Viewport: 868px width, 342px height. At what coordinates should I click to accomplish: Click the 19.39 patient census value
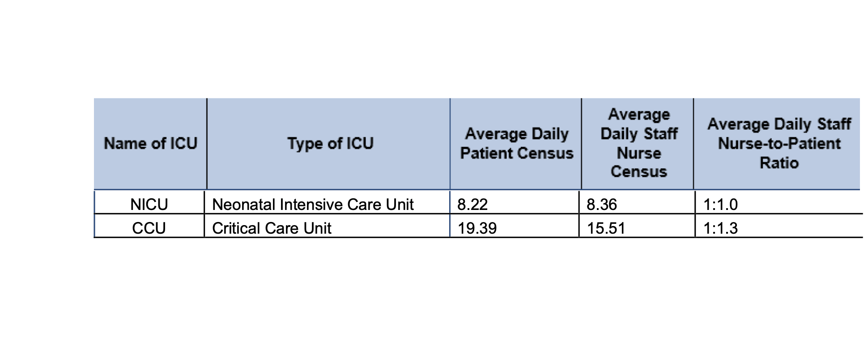tap(477, 228)
